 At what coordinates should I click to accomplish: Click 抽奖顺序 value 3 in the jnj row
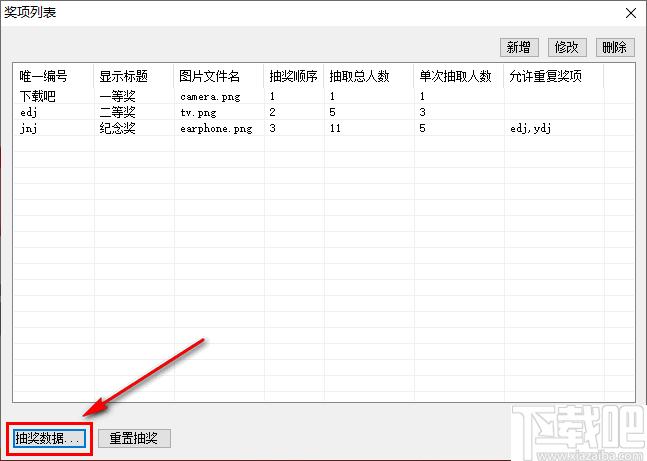coord(272,128)
